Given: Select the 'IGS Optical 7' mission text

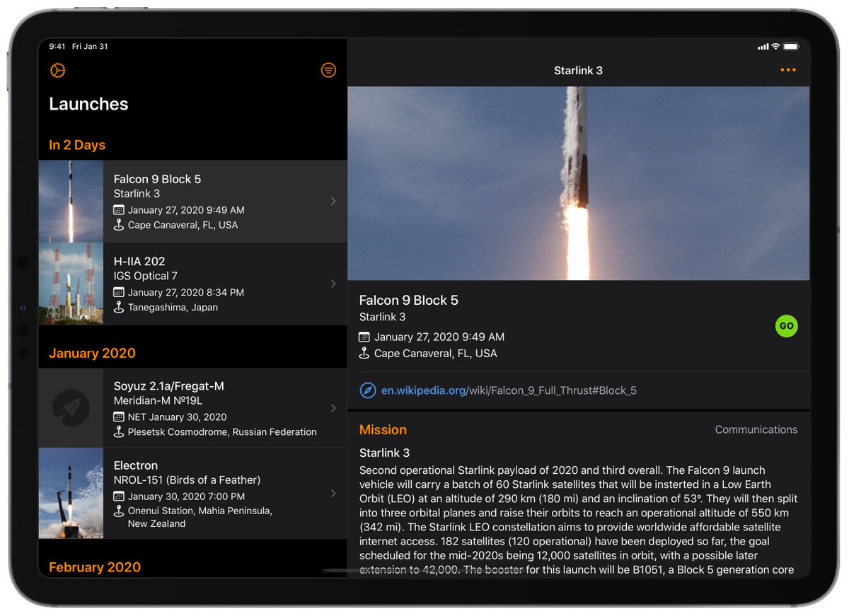Looking at the screenshot, I should point(146,276).
